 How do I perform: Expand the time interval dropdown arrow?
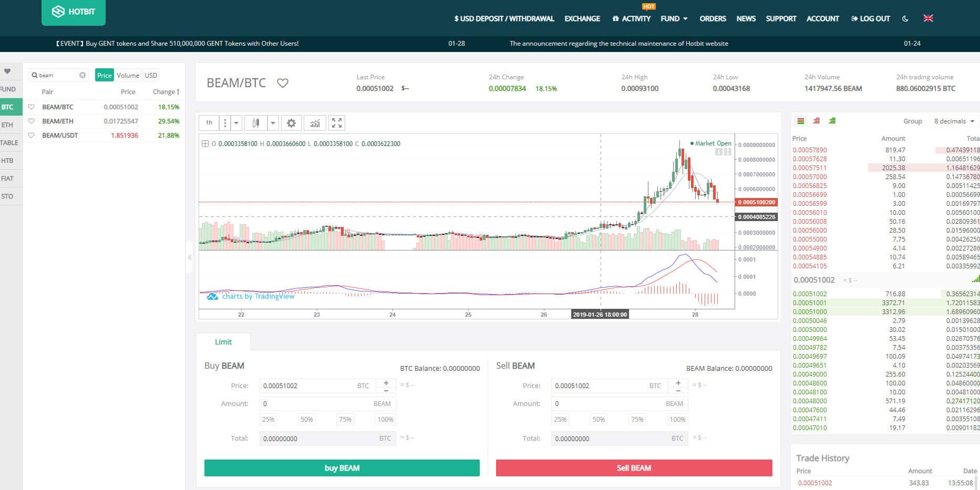pyautogui.click(x=236, y=123)
